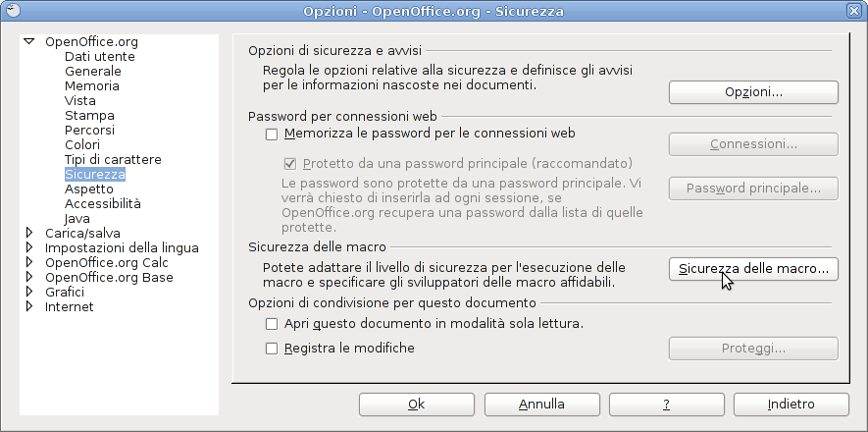
Task: Select Dati utente in the tree
Action: pyautogui.click(x=100, y=57)
